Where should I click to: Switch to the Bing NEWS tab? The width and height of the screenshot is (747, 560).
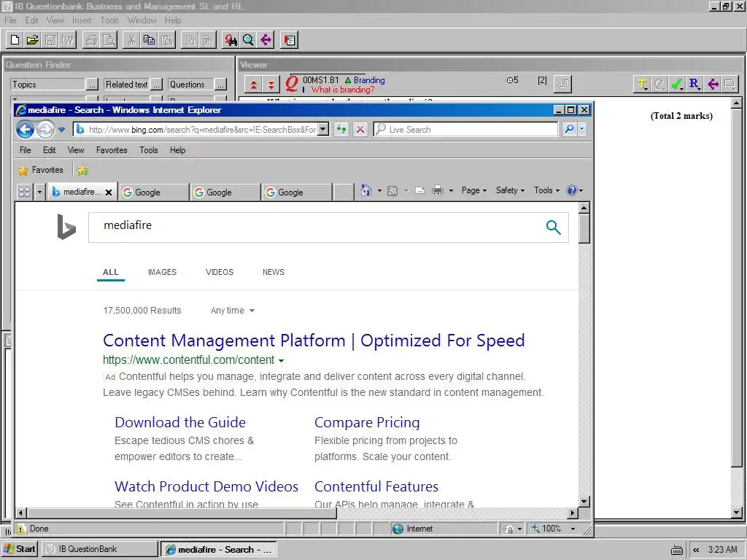click(x=274, y=272)
